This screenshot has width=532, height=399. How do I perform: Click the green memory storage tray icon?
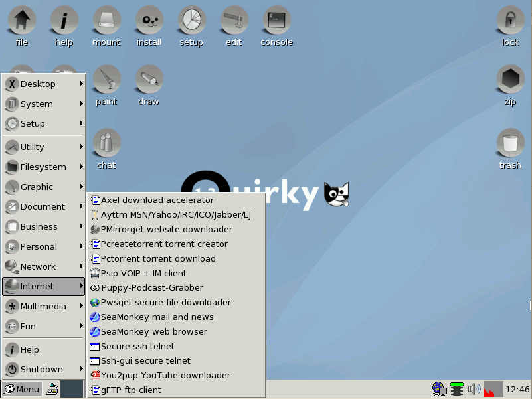coord(457,389)
